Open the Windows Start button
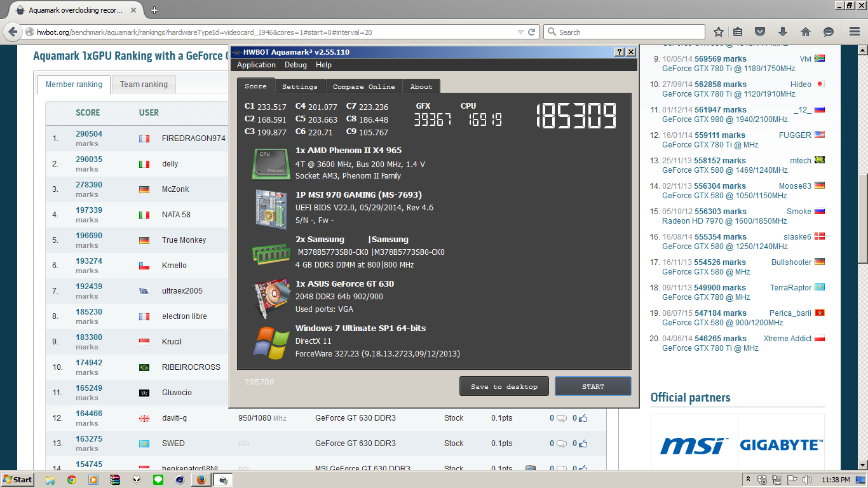The width and height of the screenshot is (868, 488). (x=17, y=480)
